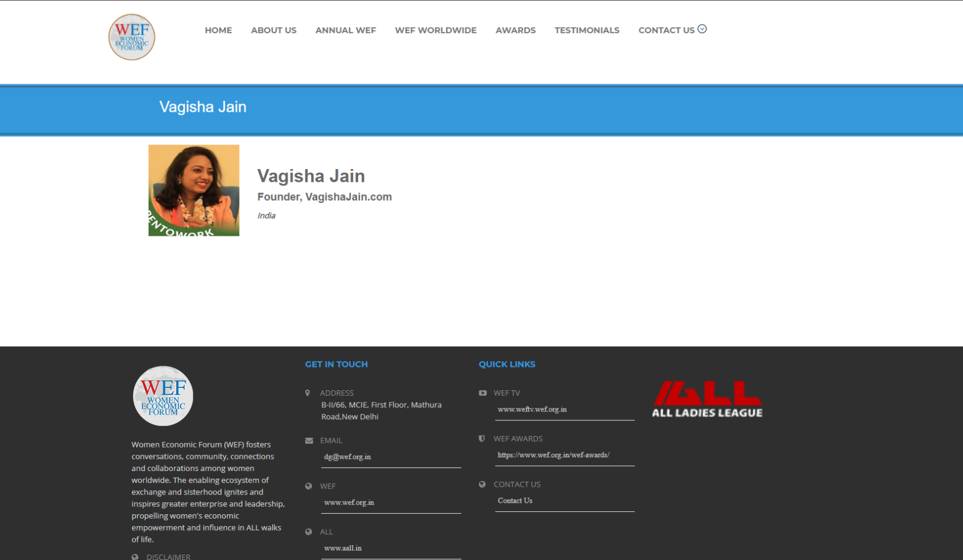The height and width of the screenshot is (560, 963).
Task: Open the www.aall.in link
Action: tap(342, 548)
